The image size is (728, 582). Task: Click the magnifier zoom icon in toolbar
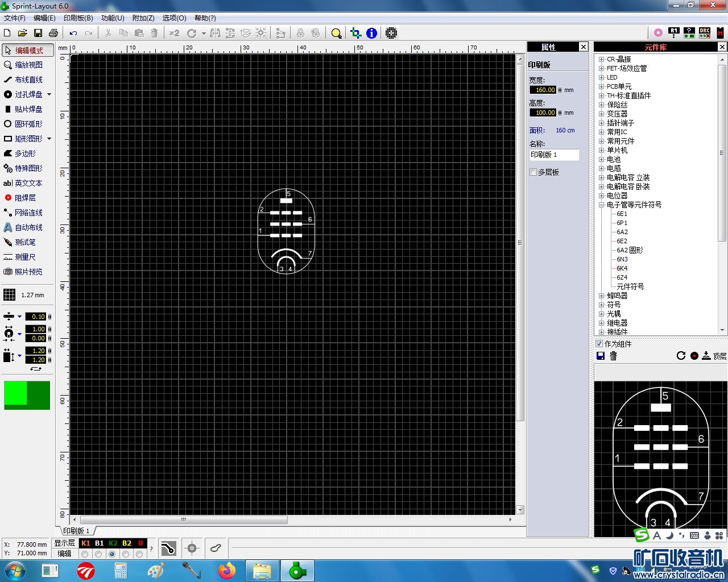pyautogui.click(x=336, y=33)
